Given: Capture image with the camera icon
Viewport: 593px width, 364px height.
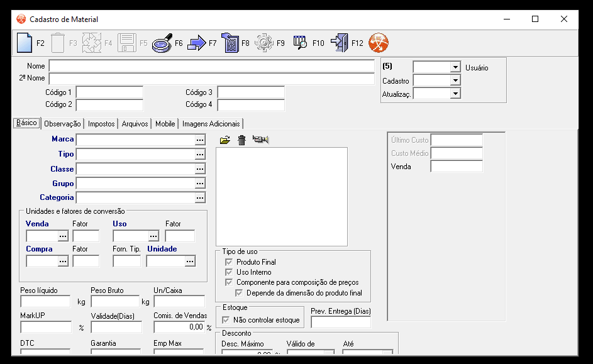Looking at the screenshot, I should coord(260,140).
